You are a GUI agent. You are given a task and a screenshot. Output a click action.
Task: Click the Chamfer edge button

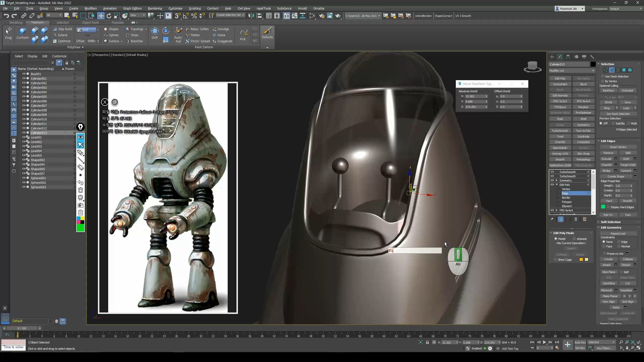pyautogui.click(x=607, y=165)
